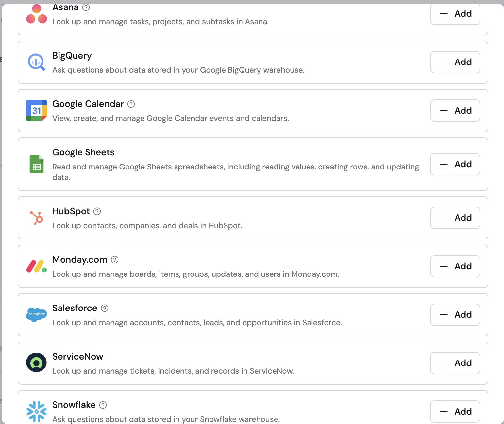Click description 'Look up contacts, companies, and deals'
The image size is (504, 424).
tap(147, 226)
